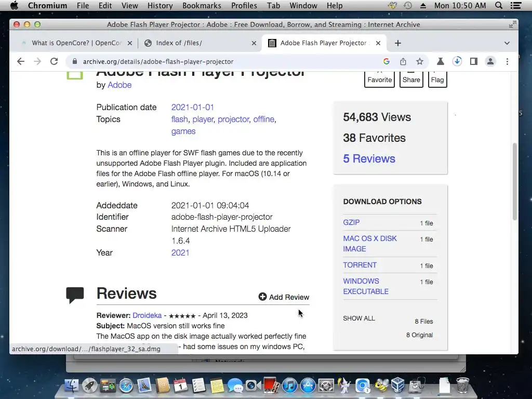This screenshot has height=399, width=532.
Task: Show downloads progress icon in toolbar
Action: 457,61
